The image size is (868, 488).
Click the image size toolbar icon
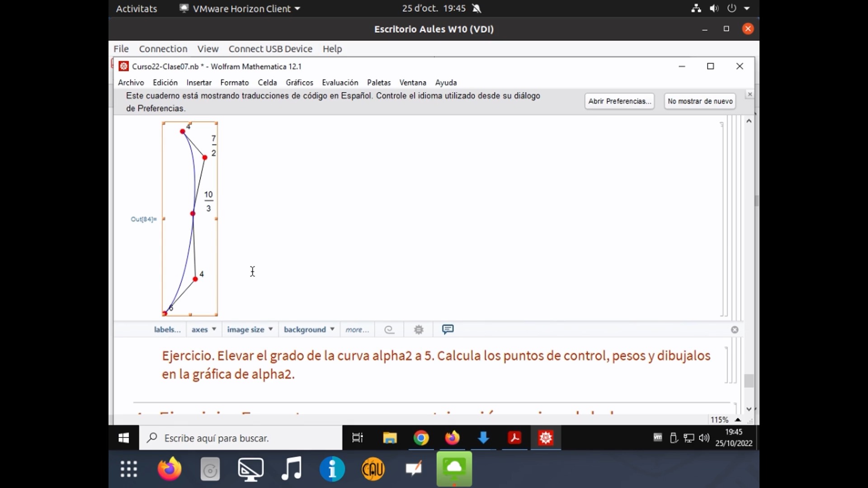tap(249, 329)
